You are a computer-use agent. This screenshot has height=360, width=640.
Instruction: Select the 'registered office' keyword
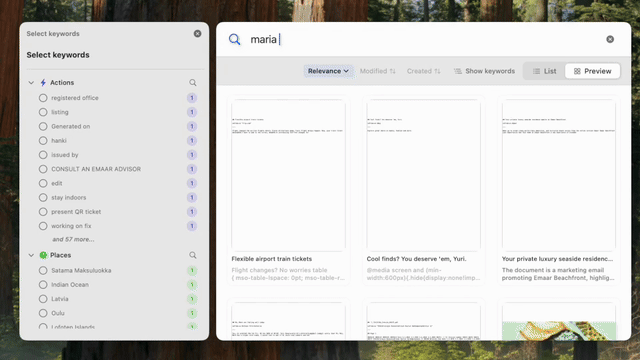[x=43, y=98]
